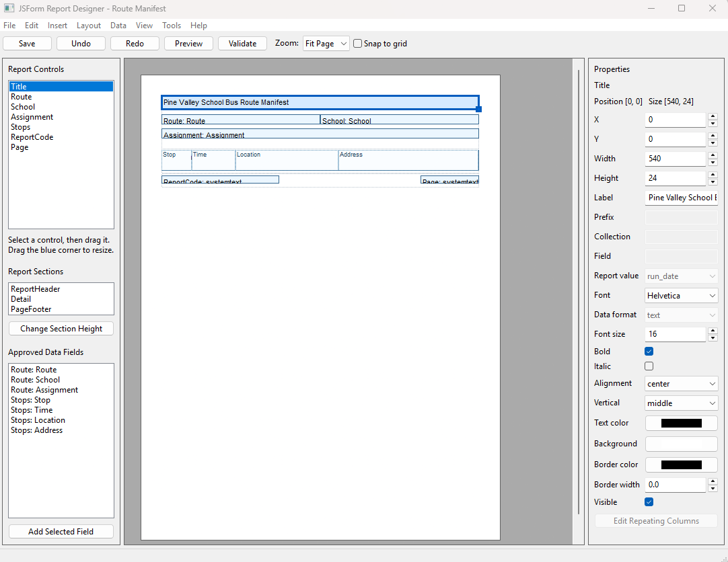The height and width of the screenshot is (562, 728).
Task: Open the Text color swatch
Action: pos(681,424)
